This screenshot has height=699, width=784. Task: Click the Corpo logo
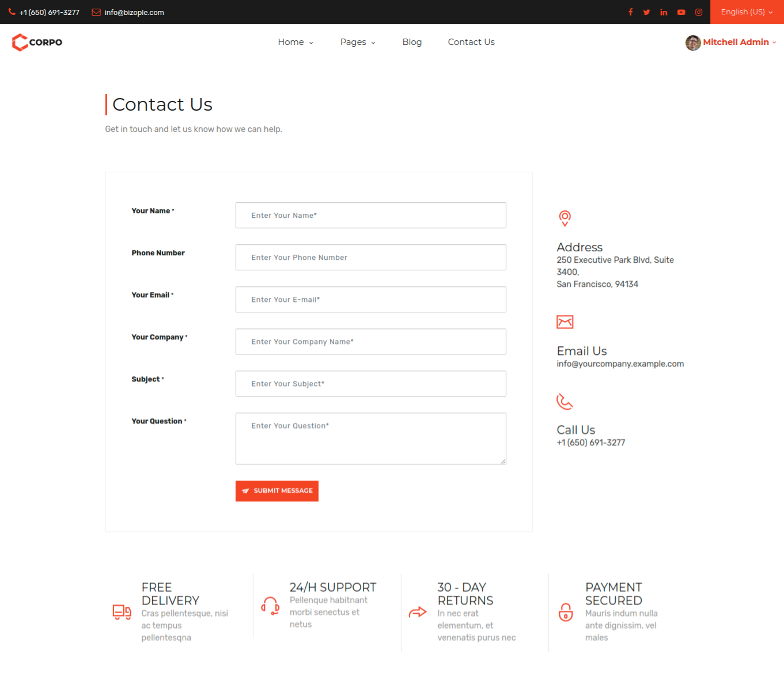[37, 42]
